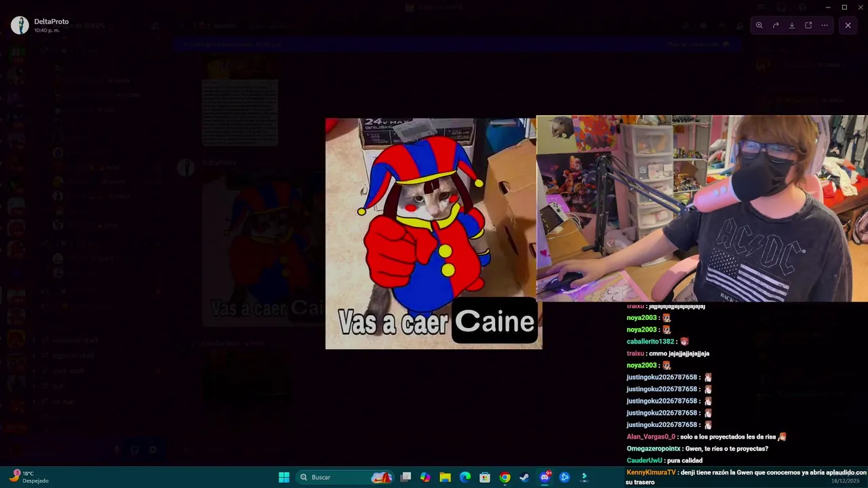
Task: Download the image with the download icon
Action: pyautogui.click(x=792, y=25)
